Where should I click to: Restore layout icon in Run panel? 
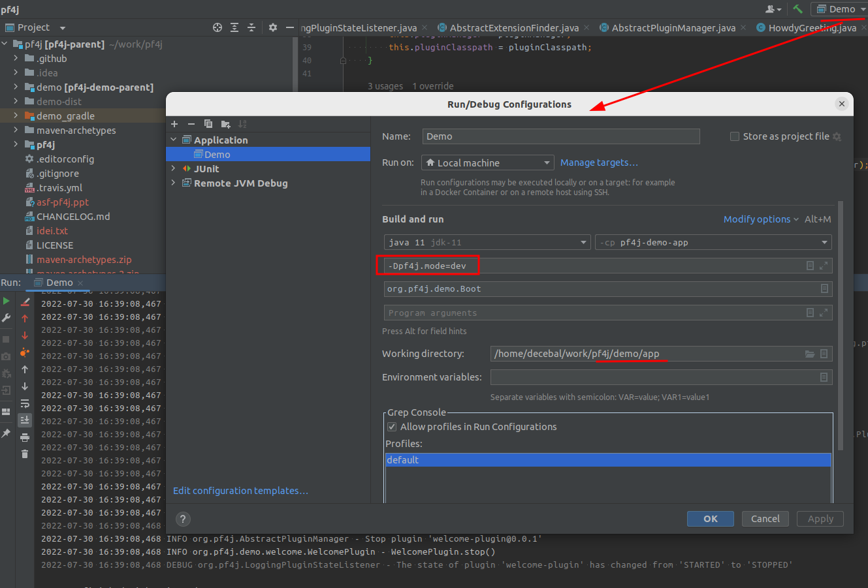coord(6,412)
